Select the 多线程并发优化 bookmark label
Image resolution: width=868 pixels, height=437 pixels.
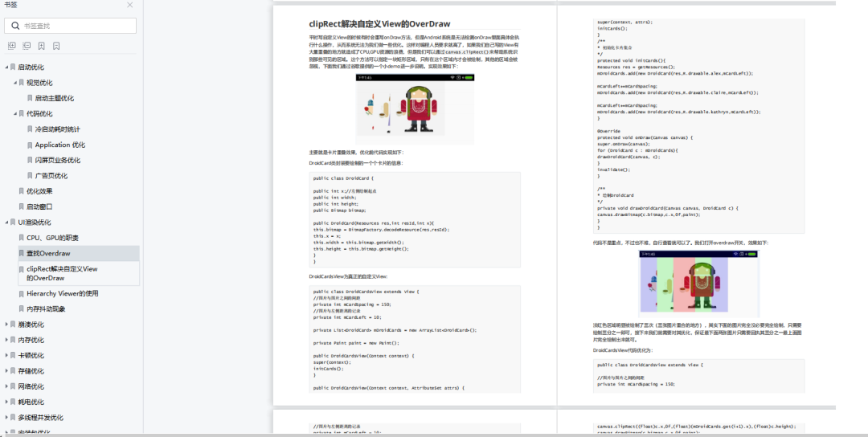tap(40, 417)
